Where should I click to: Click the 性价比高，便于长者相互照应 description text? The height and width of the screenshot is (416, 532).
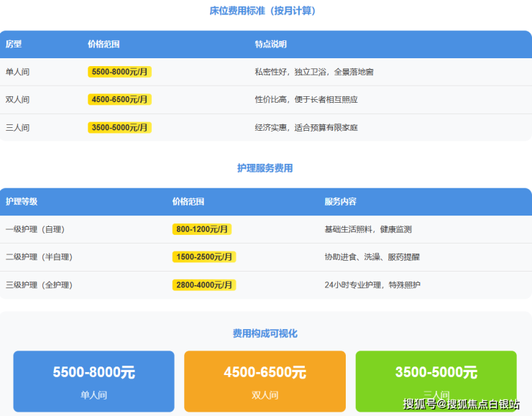coord(306,100)
